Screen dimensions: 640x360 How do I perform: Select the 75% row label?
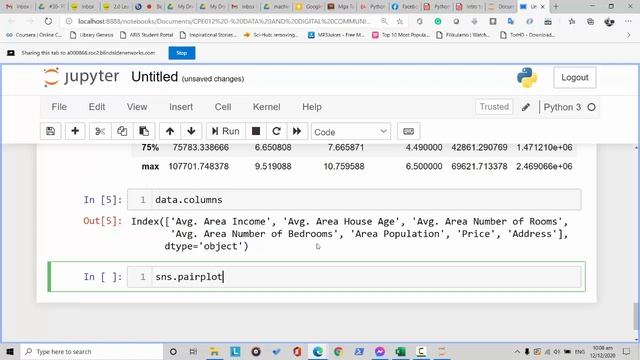(x=150, y=147)
